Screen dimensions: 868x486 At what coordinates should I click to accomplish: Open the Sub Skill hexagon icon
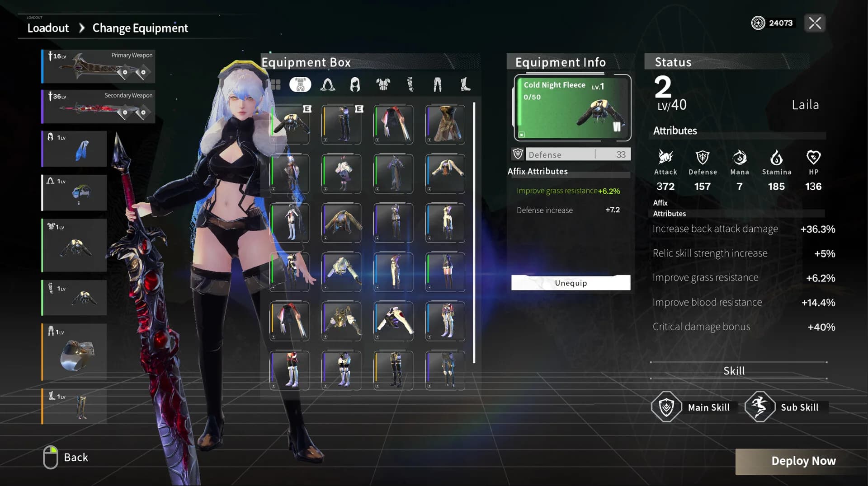759,407
